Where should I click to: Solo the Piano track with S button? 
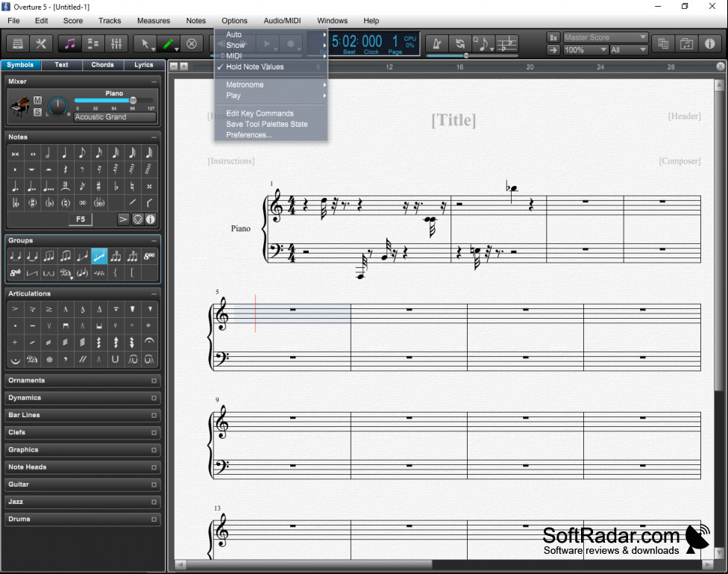pyautogui.click(x=37, y=112)
